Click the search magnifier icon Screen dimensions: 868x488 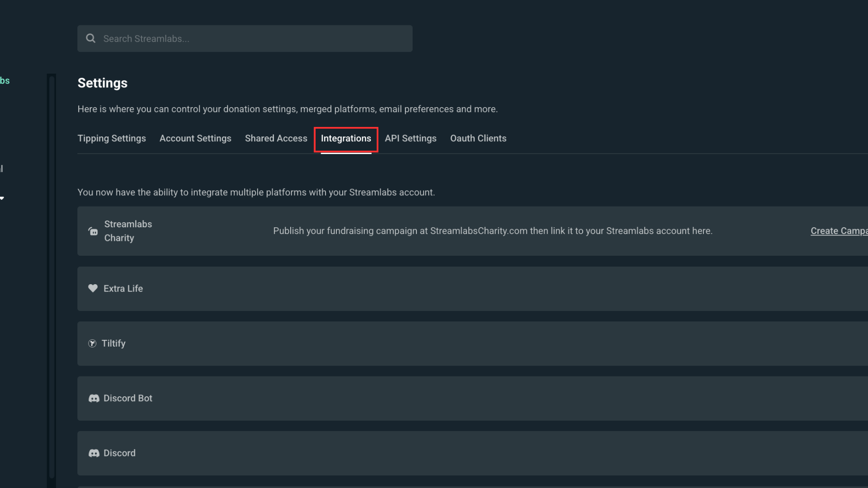point(91,38)
